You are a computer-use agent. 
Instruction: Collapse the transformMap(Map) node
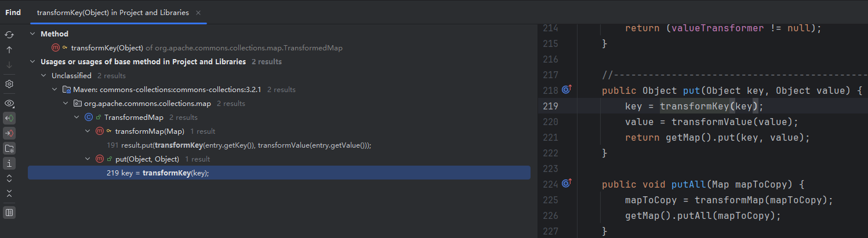pos(88,131)
